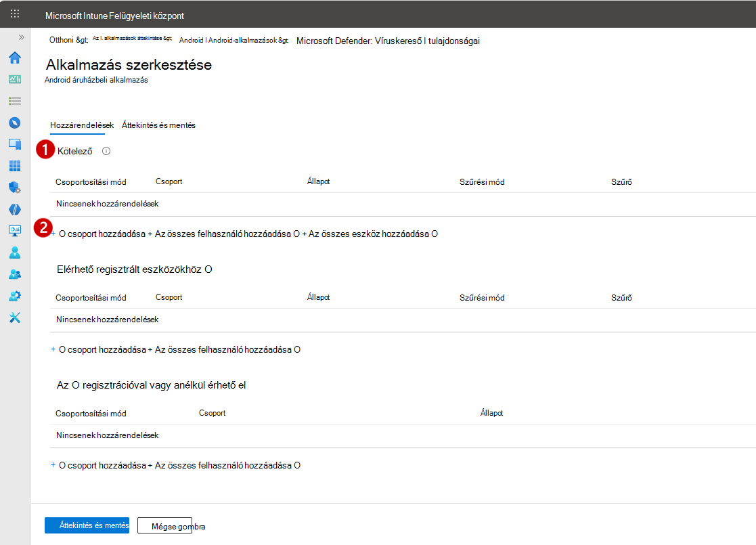Open the blue compass circle sidebar icon

pos(15,123)
